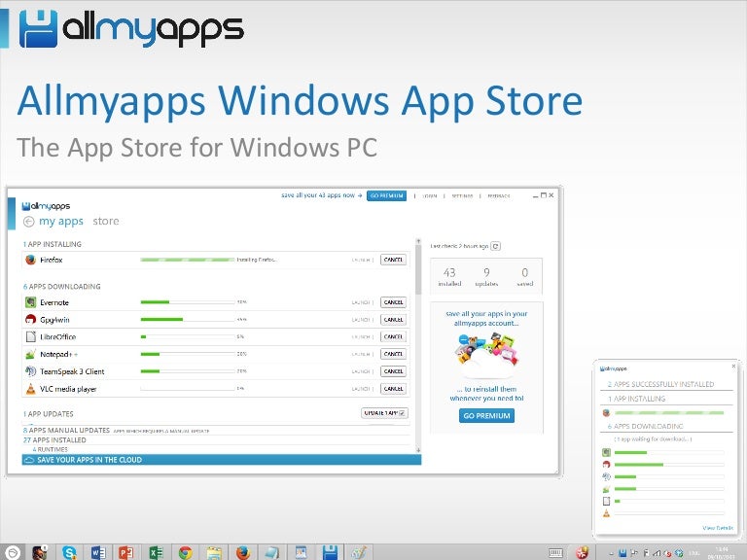
Task: Open Skype from the Windows taskbar
Action: [x=69, y=552]
